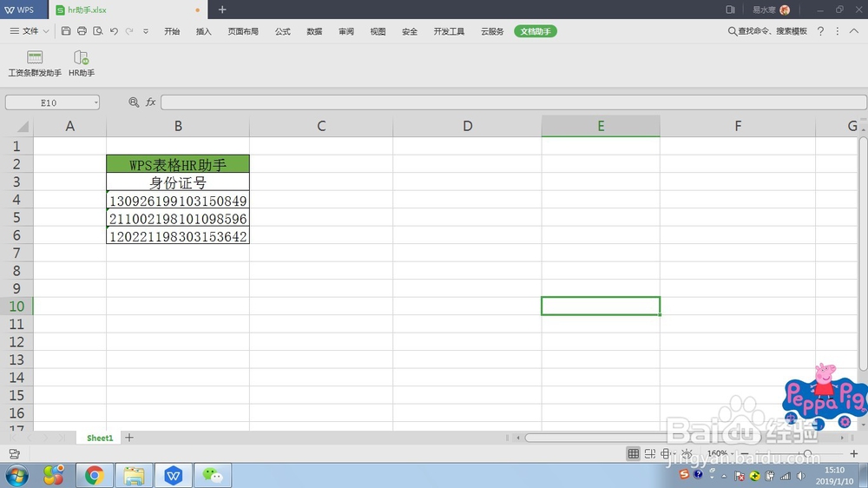Open the 易水寒 user account avatar
Viewport: 868px width, 488px height.
(785, 10)
